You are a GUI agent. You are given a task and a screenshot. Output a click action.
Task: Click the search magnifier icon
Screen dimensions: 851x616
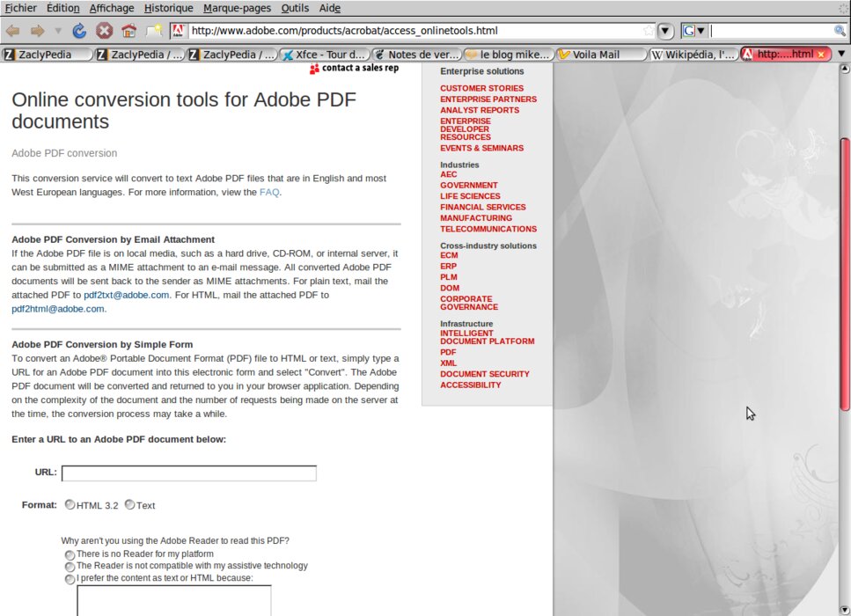[x=840, y=31]
